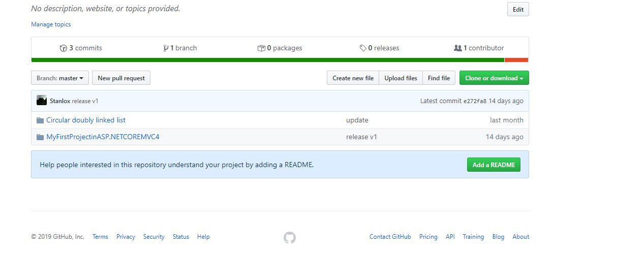Click the Stanlox avatar thumbnail
This screenshot has width=644, height=255.
click(x=42, y=101)
